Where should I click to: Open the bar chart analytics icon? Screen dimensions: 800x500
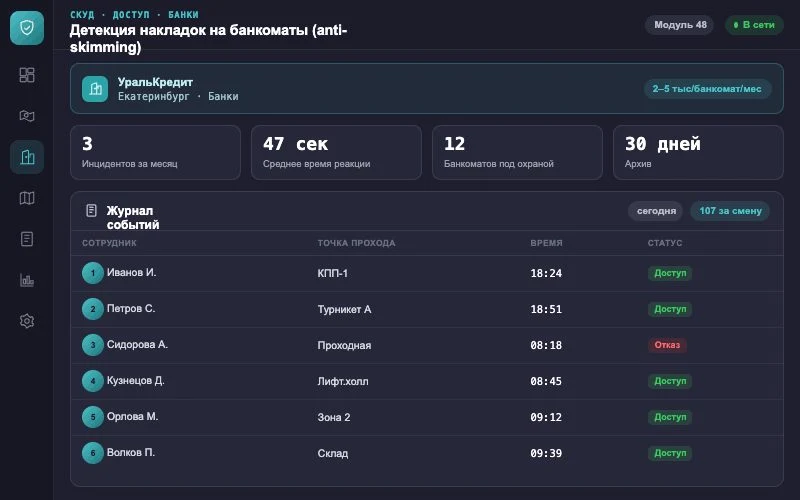pos(27,280)
